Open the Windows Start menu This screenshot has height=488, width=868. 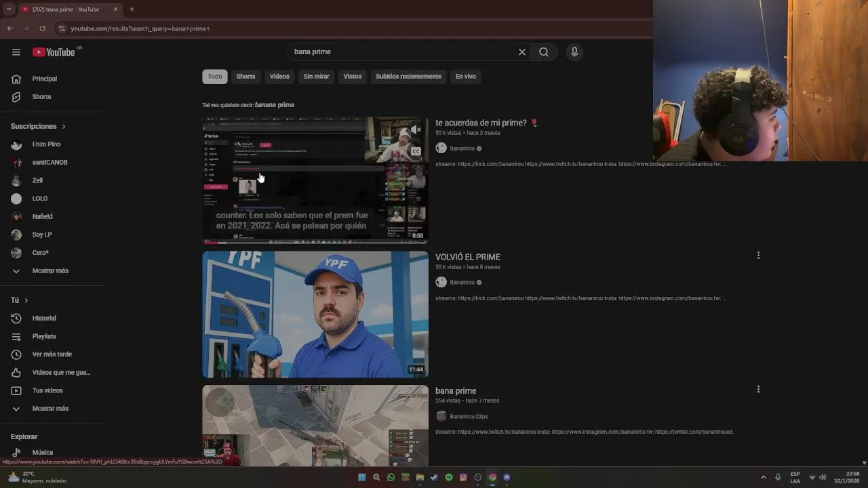pyautogui.click(x=361, y=477)
